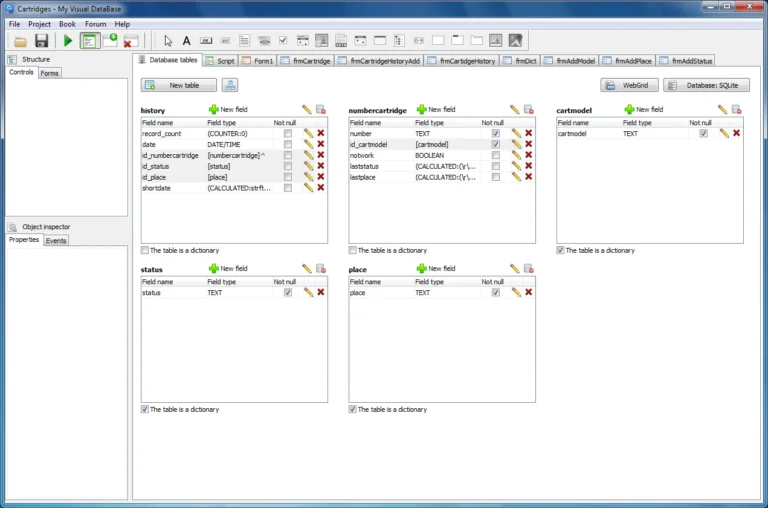
Task: Delete the lastplace field red X
Action: coord(528,177)
